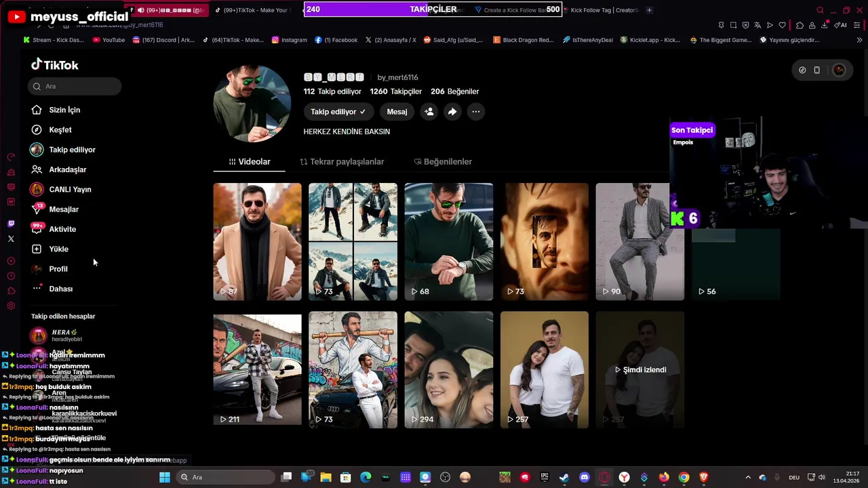
Task: Open Discord from the taskbar
Action: [x=584, y=477]
